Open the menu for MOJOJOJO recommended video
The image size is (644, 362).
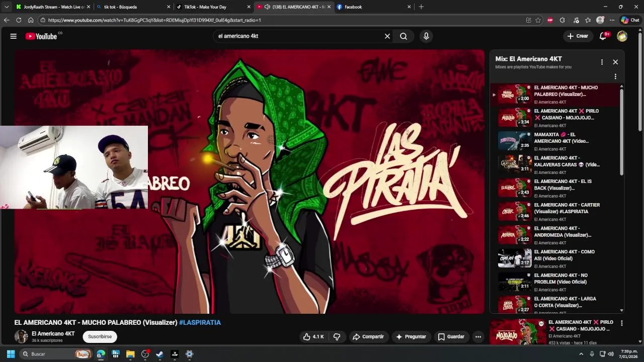(x=622, y=323)
